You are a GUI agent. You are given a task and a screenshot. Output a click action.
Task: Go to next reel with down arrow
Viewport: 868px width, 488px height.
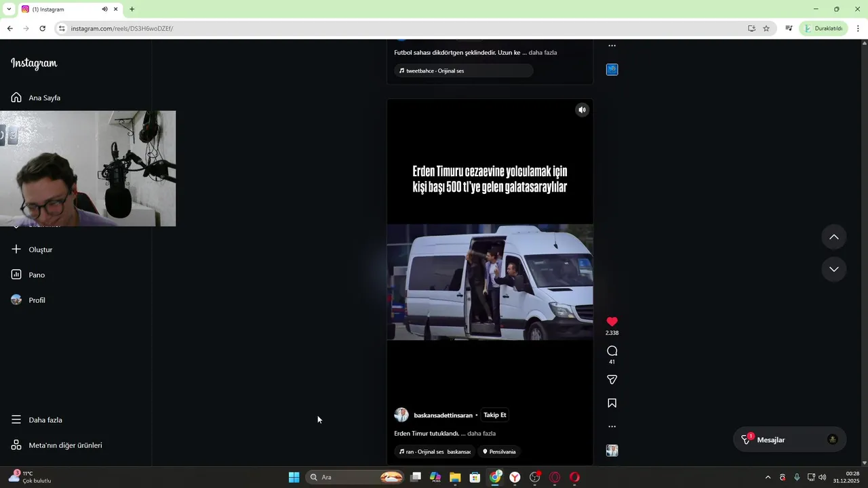pyautogui.click(x=834, y=269)
